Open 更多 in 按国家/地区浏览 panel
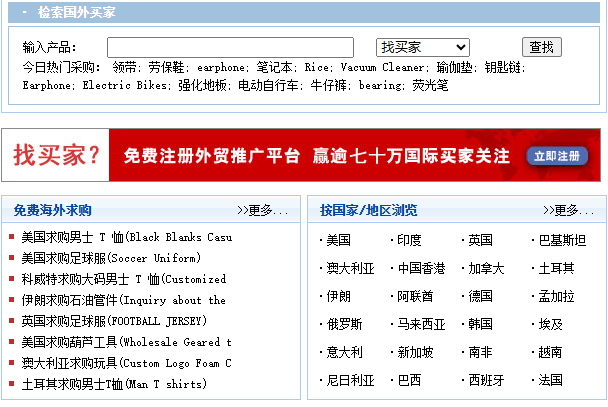608x407 pixels. [568, 210]
